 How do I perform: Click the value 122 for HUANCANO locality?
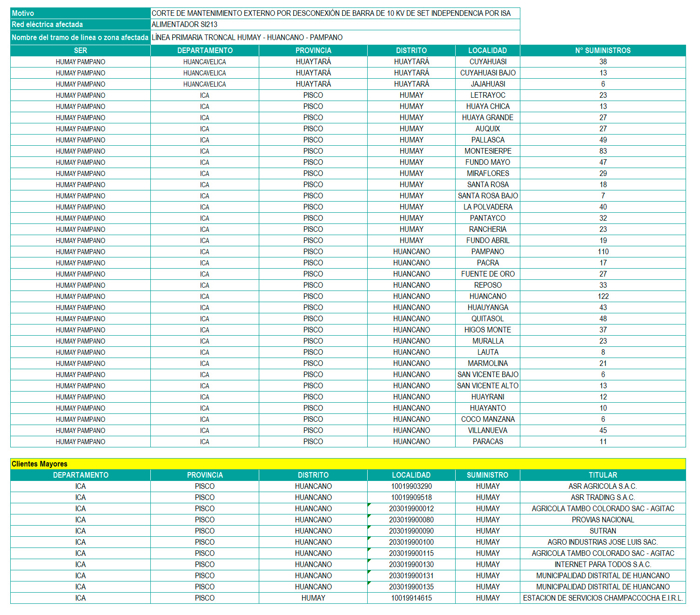(x=603, y=297)
